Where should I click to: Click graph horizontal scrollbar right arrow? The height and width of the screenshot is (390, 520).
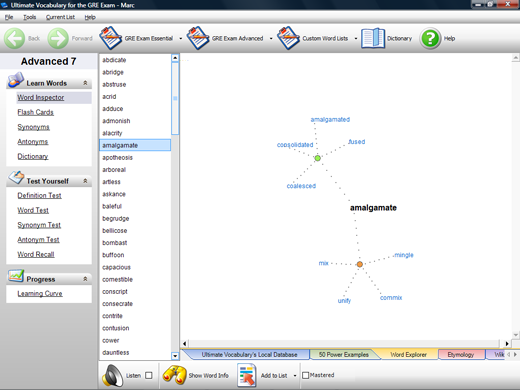(507, 343)
